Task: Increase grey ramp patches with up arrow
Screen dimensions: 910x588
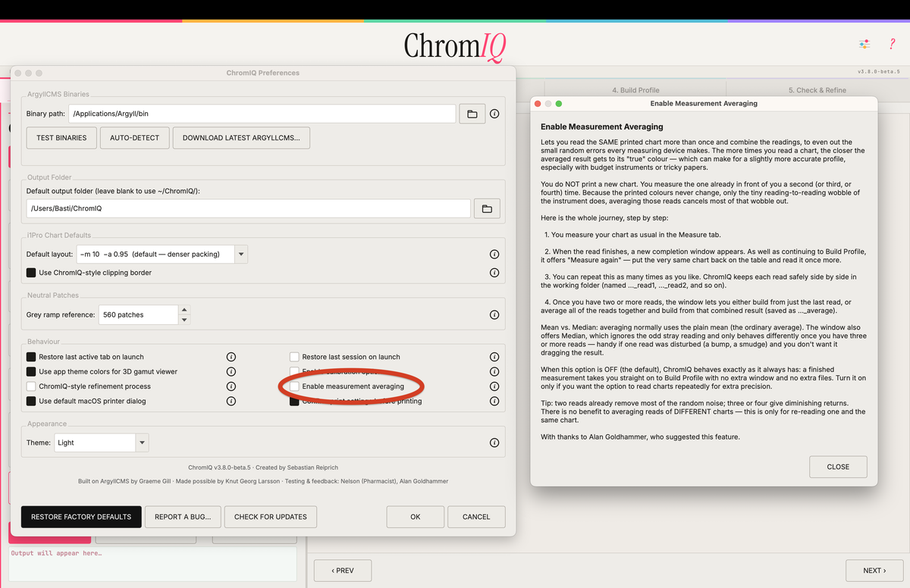Action: (x=184, y=310)
